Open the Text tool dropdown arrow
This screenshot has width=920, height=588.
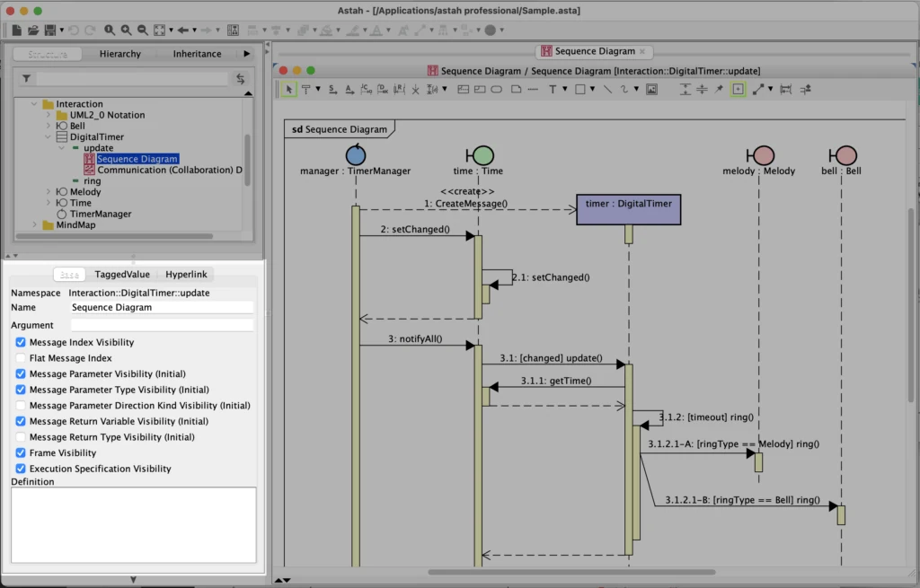[564, 89]
